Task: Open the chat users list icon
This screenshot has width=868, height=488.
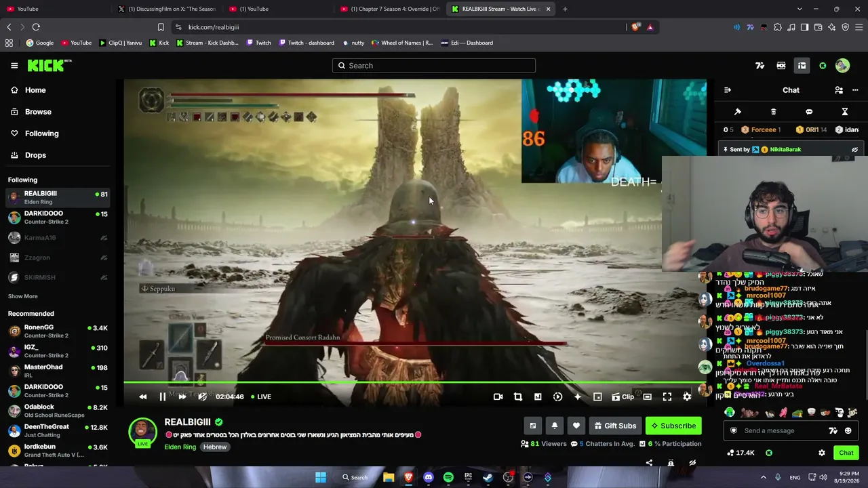Action: click(x=839, y=90)
